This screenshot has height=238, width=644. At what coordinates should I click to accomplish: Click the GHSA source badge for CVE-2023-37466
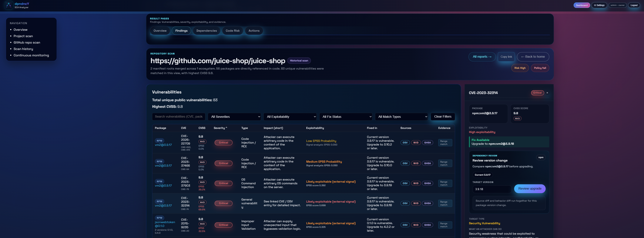(x=427, y=163)
